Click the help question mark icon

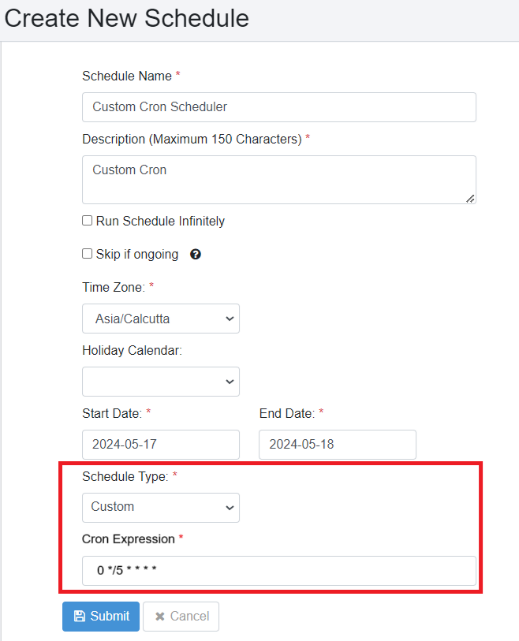pos(195,254)
